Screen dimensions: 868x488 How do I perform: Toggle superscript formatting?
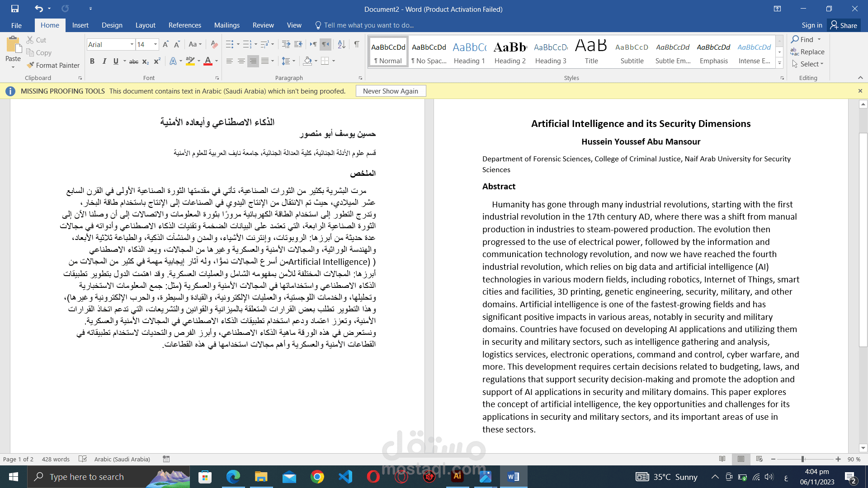(x=157, y=61)
